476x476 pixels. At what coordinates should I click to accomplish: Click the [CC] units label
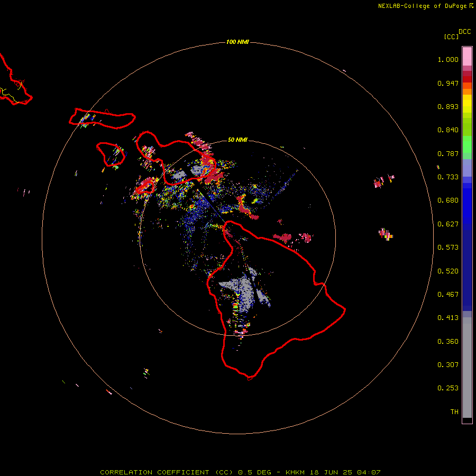pyautogui.click(x=451, y=36)
